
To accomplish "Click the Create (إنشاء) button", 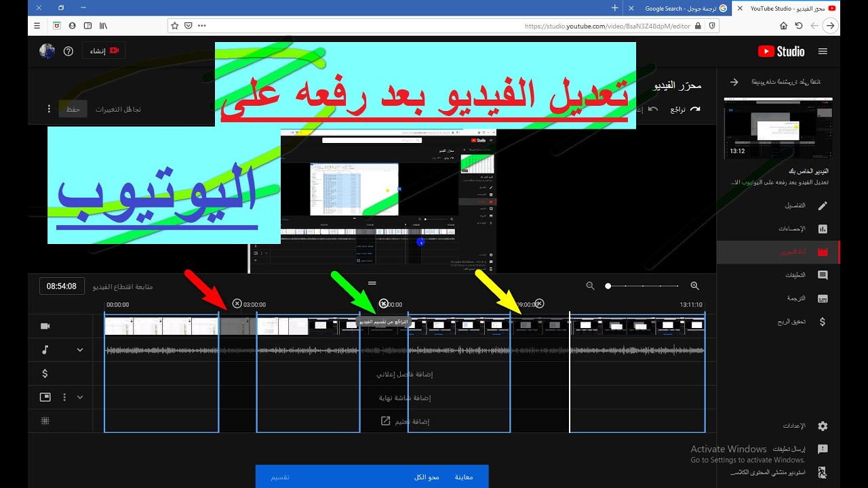I will (x=104, y=51).
